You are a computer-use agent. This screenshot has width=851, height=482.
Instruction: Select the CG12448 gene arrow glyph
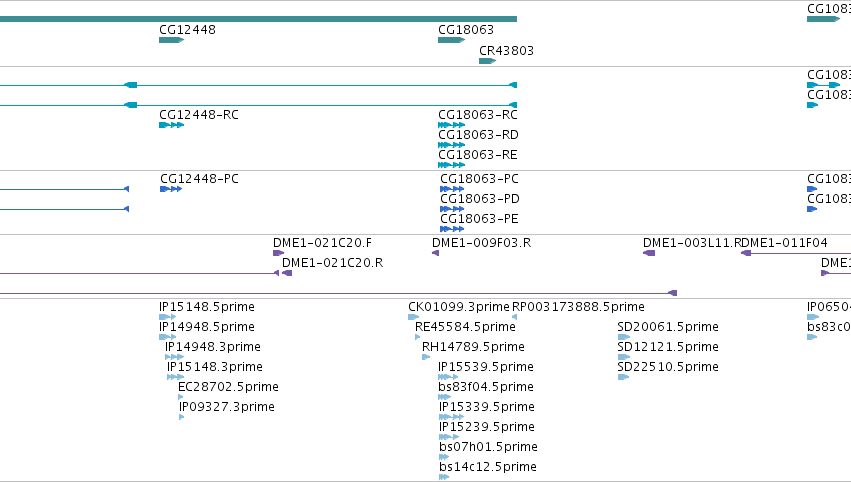pyautogui.click(x=172, y=40)
